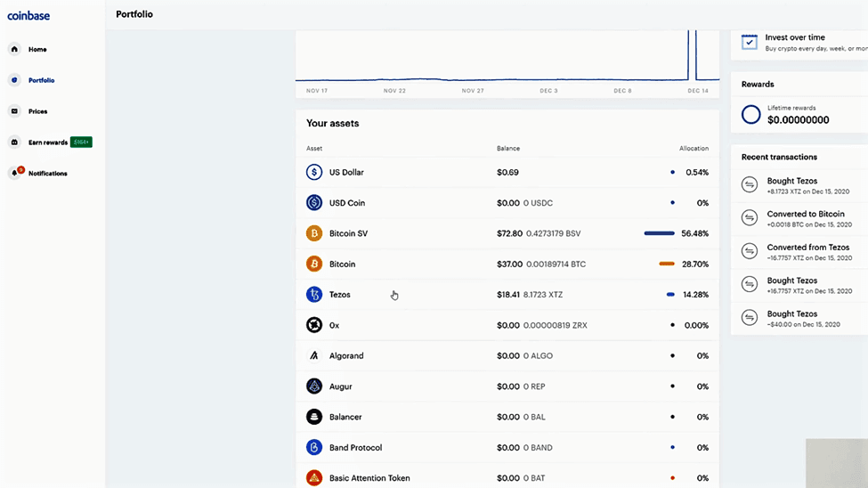Open the USD Coin asset name

[x=347, y=203]
